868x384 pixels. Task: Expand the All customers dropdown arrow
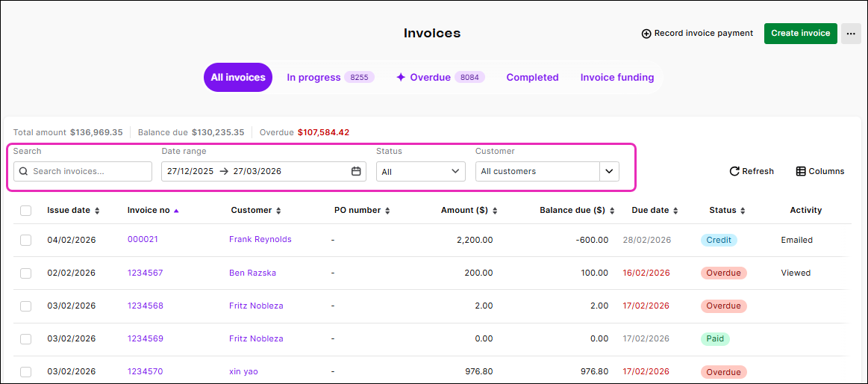610,171
